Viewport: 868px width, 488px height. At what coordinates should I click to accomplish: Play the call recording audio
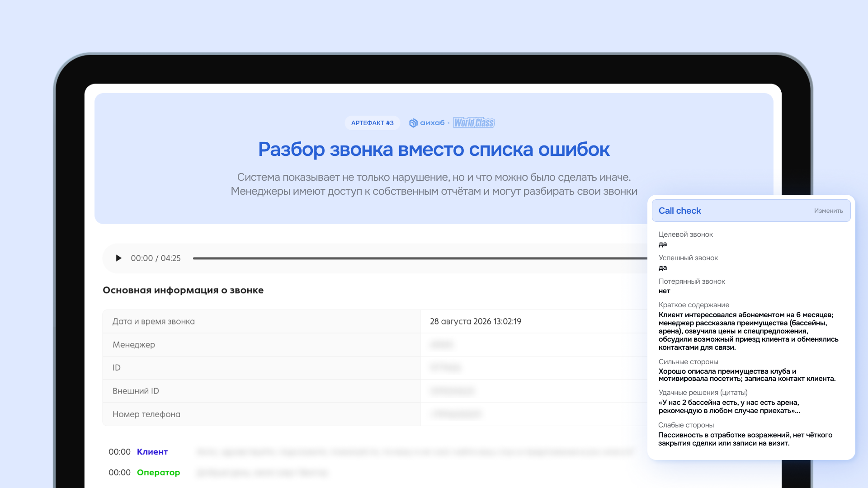118,258
